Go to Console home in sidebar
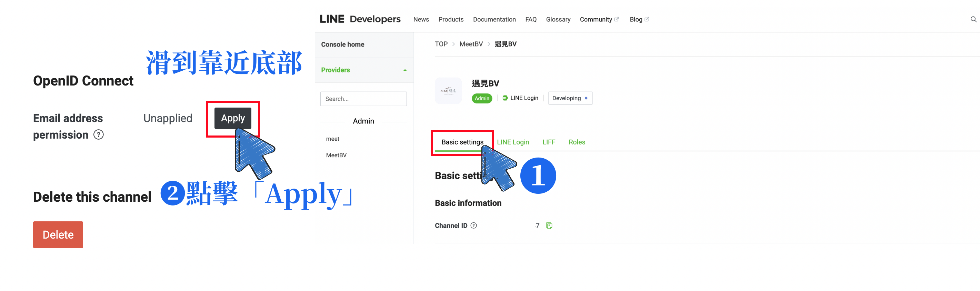980x291 pixels. click(342, 44)
